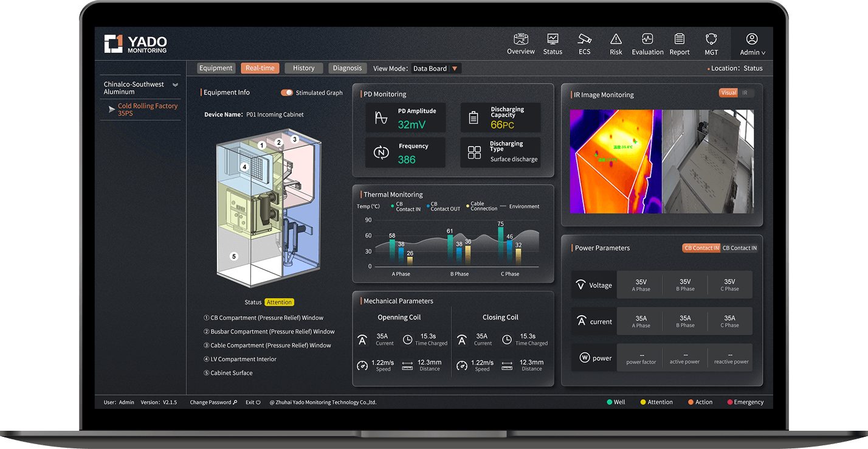
Task: Click the green Well legend dot
Action: coord(609,402)
